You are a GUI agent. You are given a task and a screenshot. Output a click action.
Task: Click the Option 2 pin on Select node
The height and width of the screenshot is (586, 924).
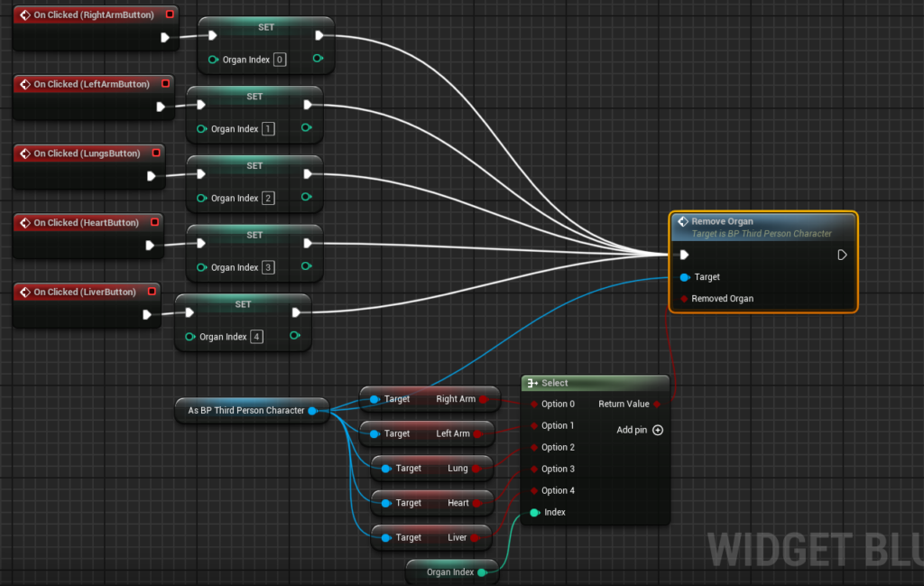click(534, 448)
